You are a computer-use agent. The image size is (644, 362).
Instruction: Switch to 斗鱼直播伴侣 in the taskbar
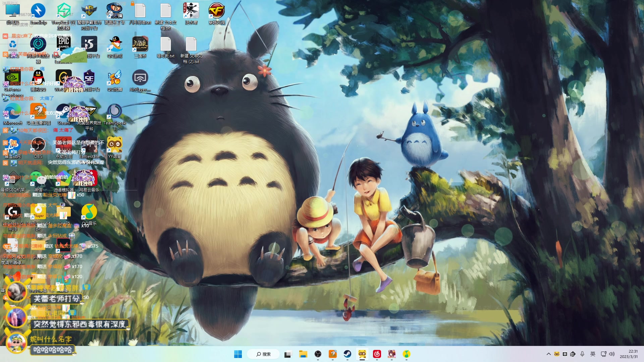tap(333, 354)
